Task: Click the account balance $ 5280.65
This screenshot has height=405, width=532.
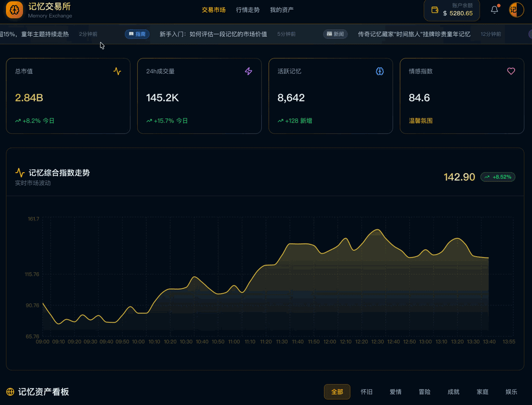Action: tap(458, 13)
